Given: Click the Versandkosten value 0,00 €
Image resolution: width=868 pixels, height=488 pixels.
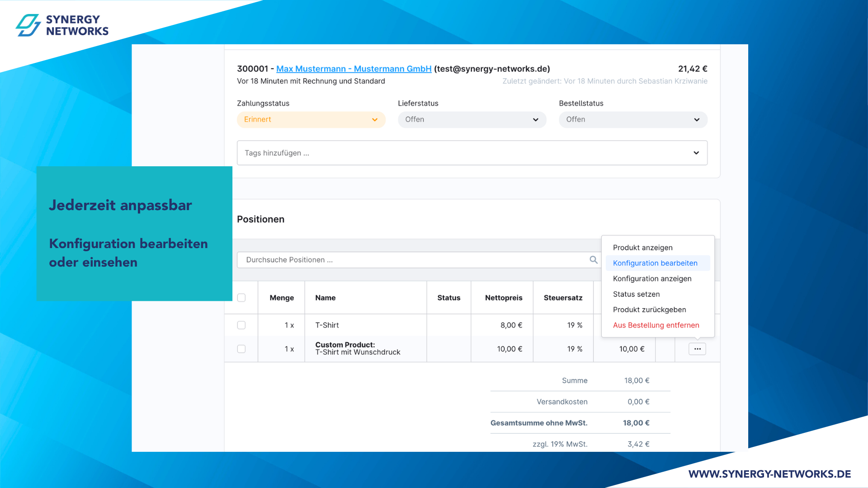Looking at the screenshot, I should 638,402.
